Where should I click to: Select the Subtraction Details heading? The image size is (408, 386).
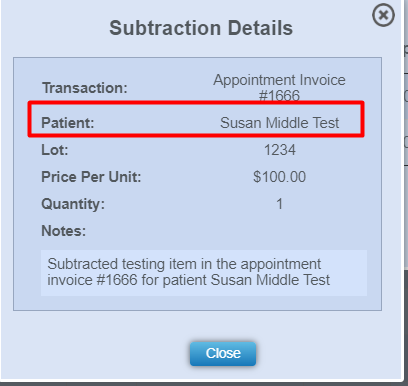tap(201, 28)
